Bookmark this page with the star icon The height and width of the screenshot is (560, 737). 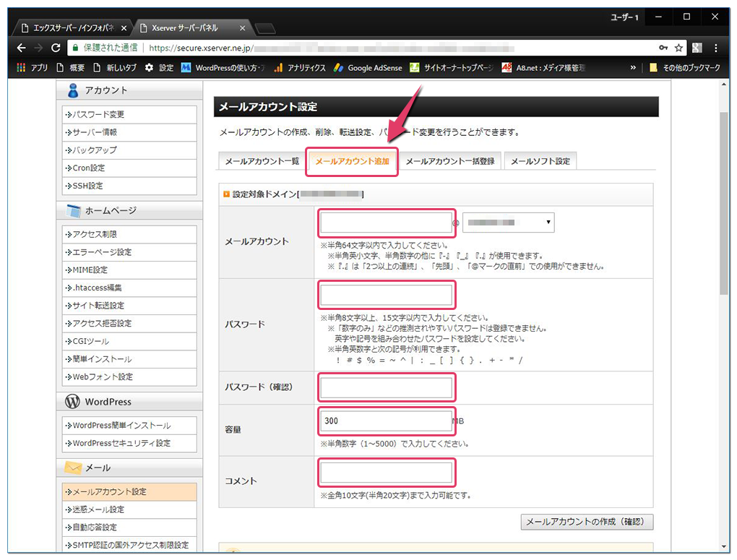click(x=678, y=48)
